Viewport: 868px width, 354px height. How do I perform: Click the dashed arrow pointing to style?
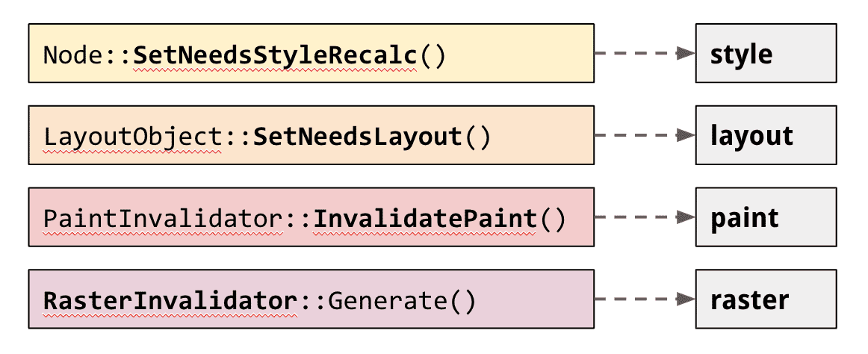tap(644, 54)
